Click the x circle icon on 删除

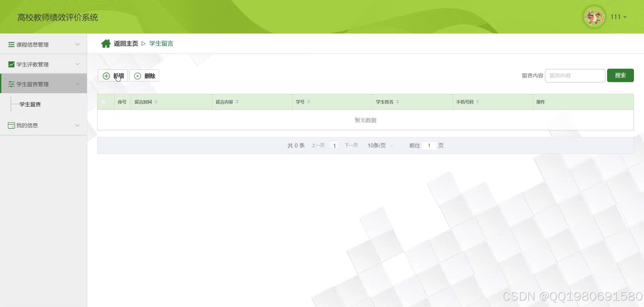click(138, 76)
